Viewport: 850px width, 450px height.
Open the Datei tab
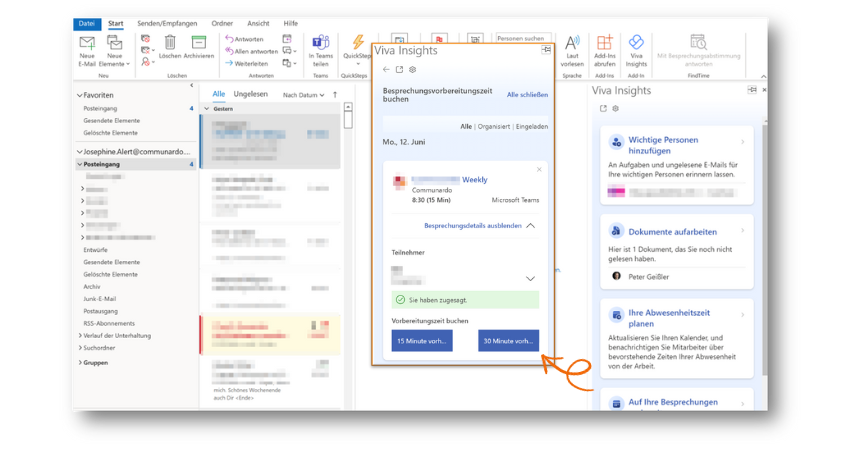[87, 23]
